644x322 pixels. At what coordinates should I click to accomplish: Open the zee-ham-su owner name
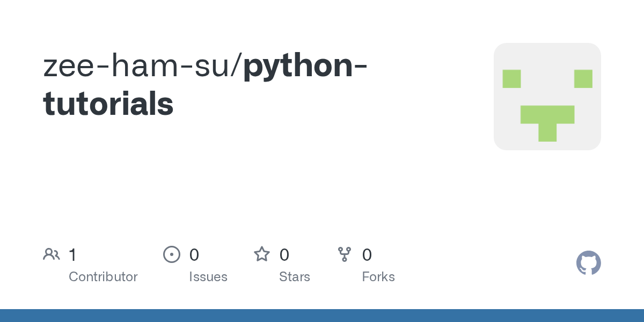138,67
